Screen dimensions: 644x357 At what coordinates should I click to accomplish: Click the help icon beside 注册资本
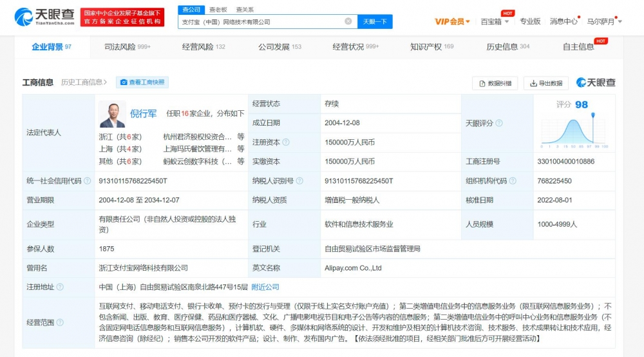tap(287, 142)
